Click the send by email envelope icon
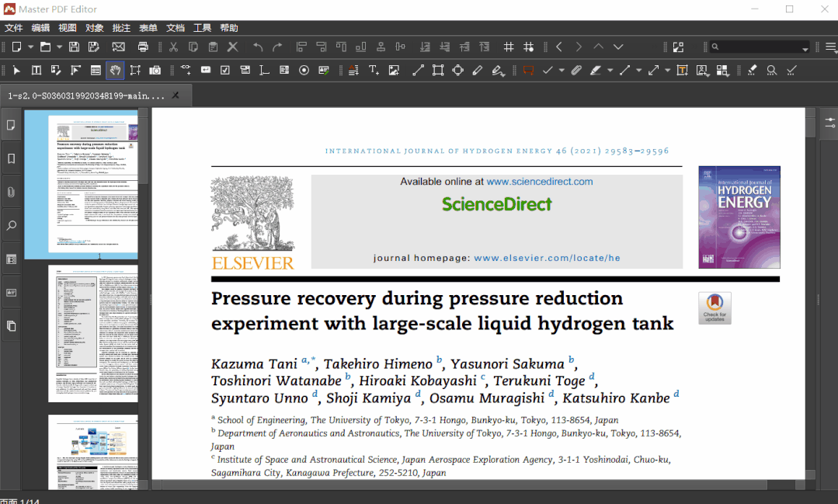Image resolution: width=838 pixels, height=504 pixels. click(119, 47)
